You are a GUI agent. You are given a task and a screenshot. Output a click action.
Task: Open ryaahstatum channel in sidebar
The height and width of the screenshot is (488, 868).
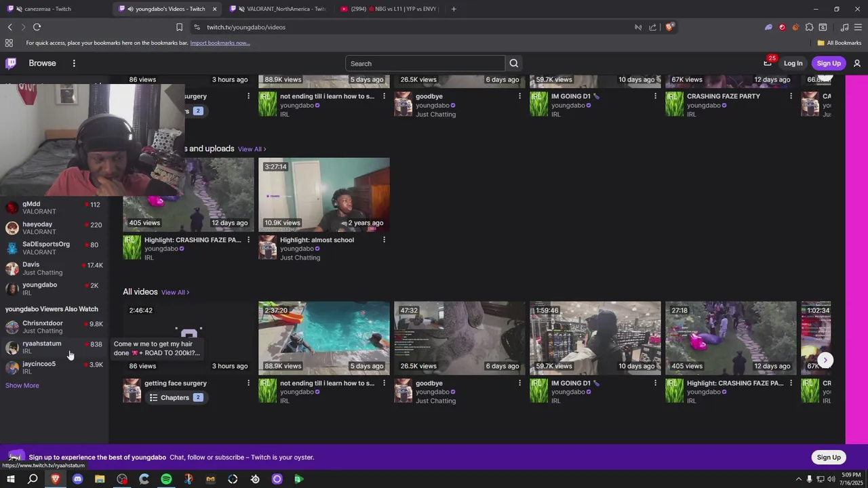[54, 347]
